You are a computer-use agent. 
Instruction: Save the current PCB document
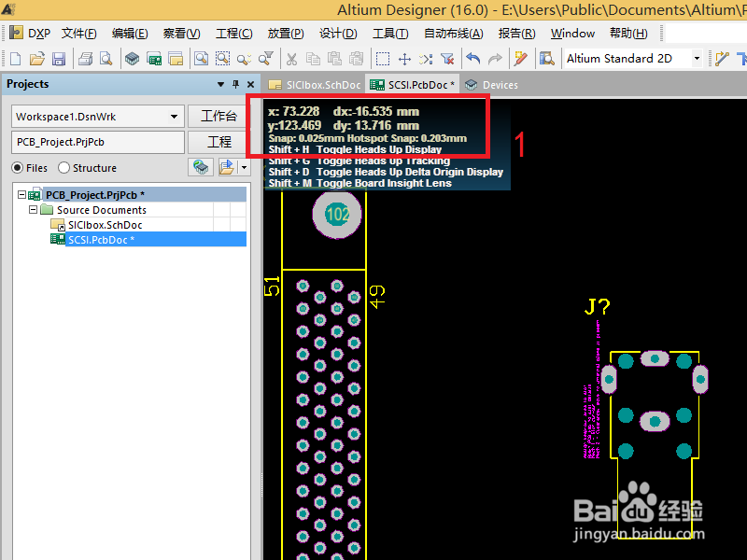point(59,58)
